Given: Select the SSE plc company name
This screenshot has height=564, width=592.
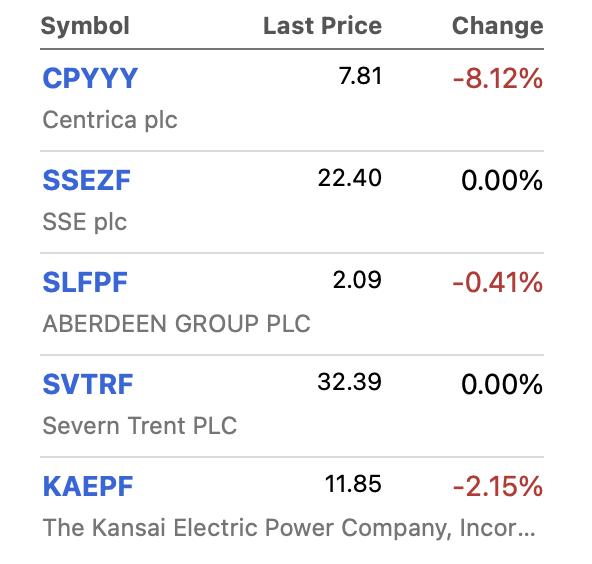Looking at the screenshot, I should click(x=85, y=222).
